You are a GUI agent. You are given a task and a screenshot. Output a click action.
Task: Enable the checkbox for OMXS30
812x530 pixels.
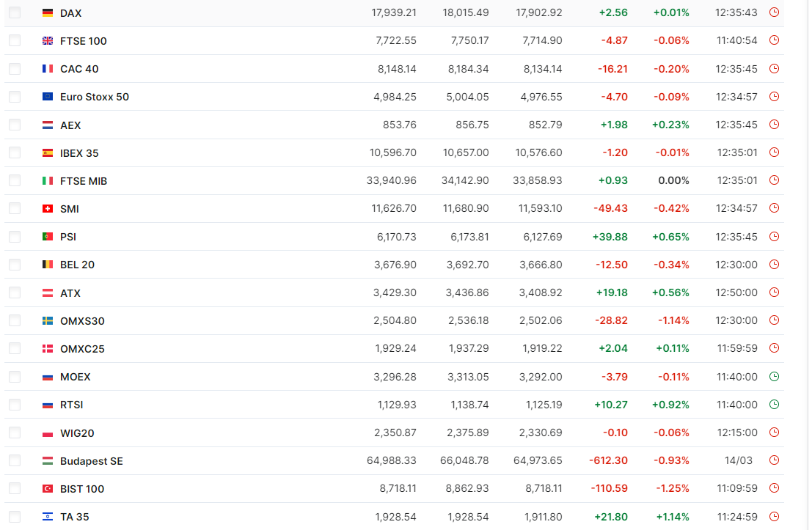pyautogui.click(x=15, y=321)
